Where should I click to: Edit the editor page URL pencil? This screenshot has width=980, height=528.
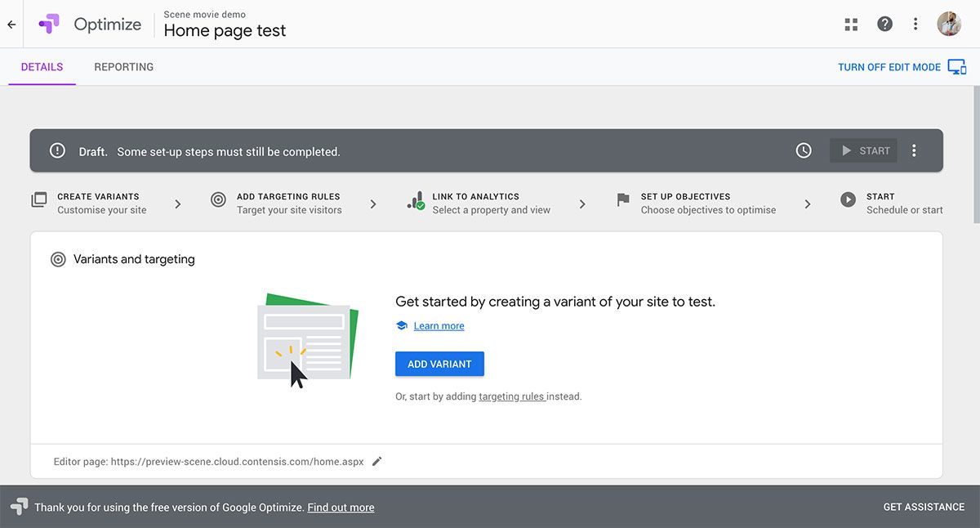[x=376, y=461]
